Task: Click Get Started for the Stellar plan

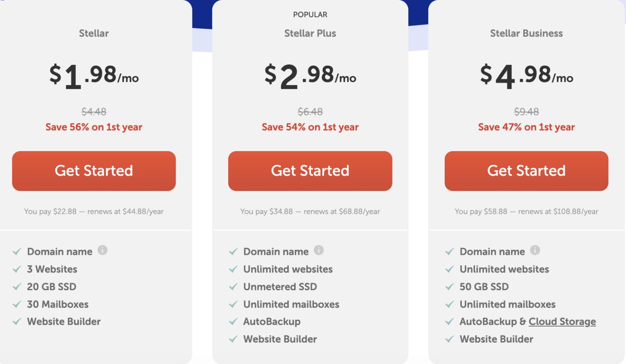Action: [94, 171]
